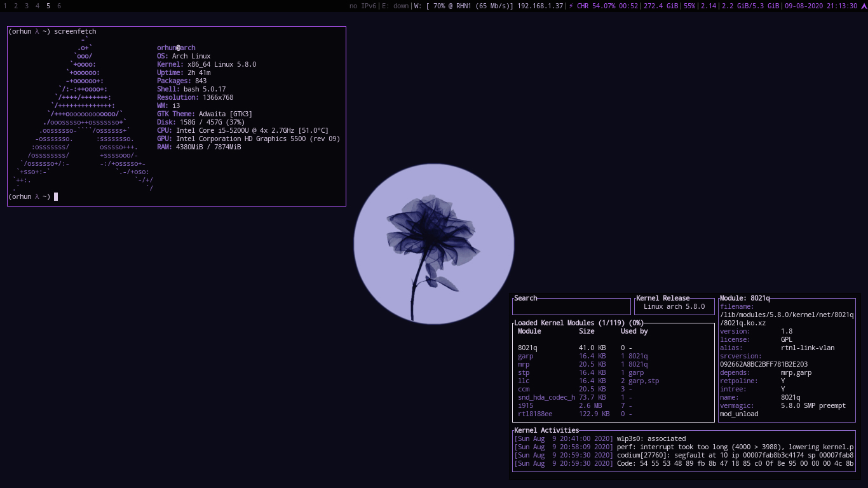This screenshot has width=868, height=488.
Task: Click the 'Kernel Activities' panel title
Action: (546, 430)
